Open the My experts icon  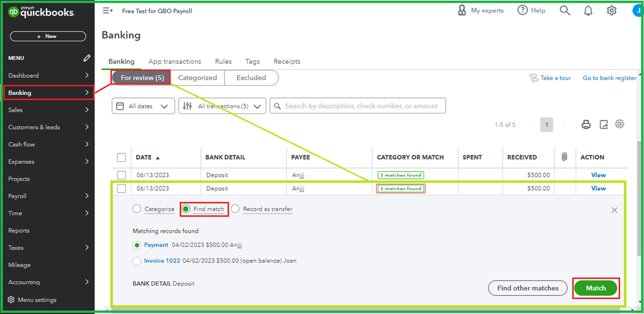pos(462,11)
